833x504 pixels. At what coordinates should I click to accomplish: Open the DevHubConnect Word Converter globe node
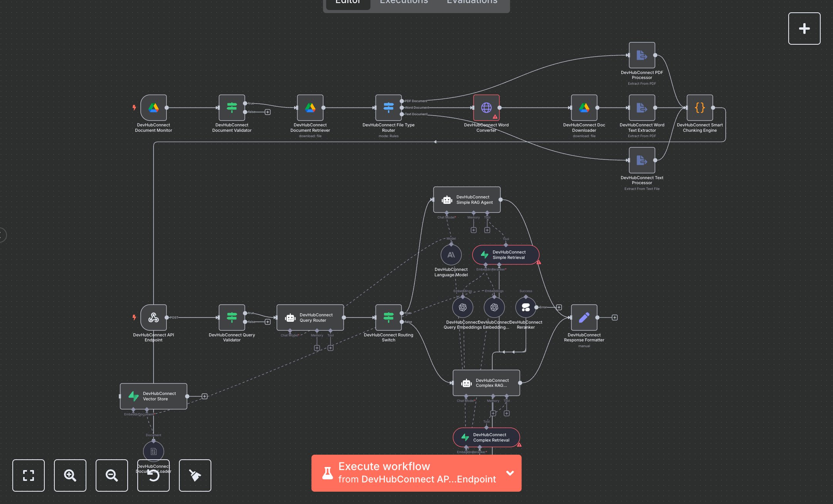486,108
